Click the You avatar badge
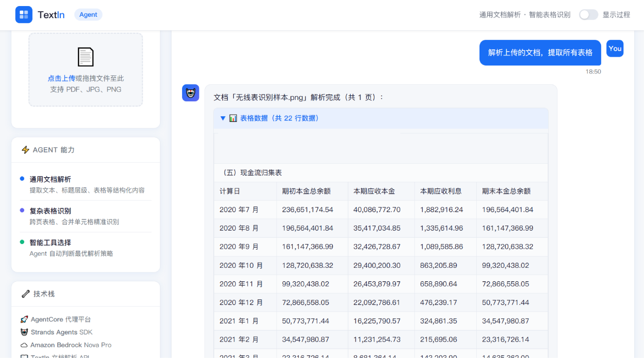 pyautogui.click(x=615, y=48)
